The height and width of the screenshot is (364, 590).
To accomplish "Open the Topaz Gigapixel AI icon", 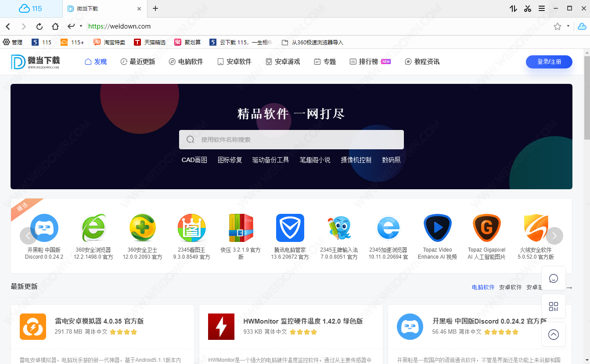I will [x=487, y=228].
